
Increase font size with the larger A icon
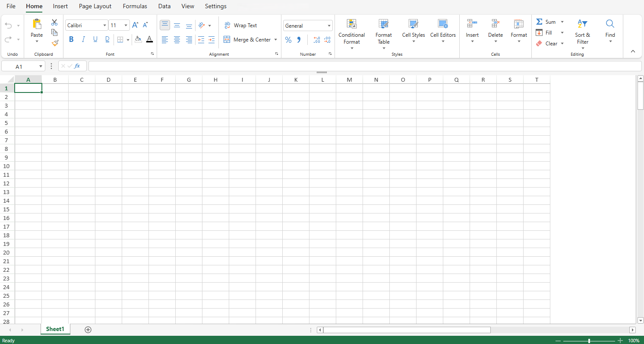[x=135, y=25]
